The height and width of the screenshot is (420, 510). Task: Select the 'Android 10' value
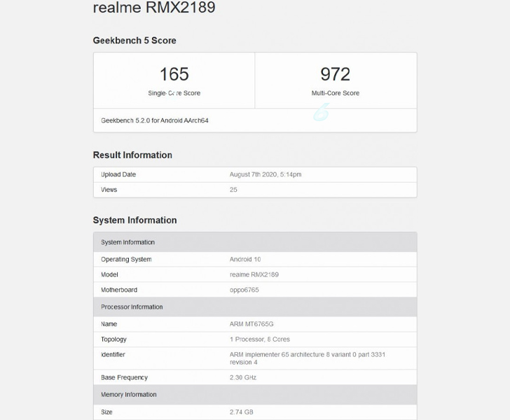coord(245,260)
